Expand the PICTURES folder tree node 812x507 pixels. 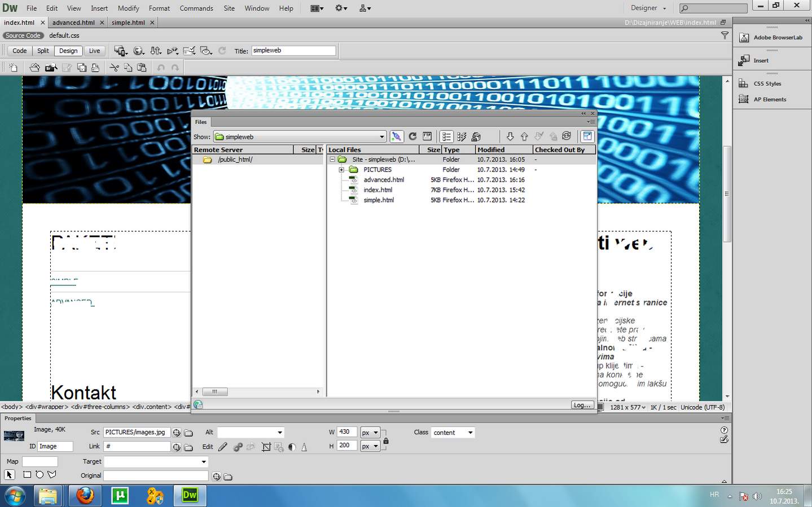[341, 170]
